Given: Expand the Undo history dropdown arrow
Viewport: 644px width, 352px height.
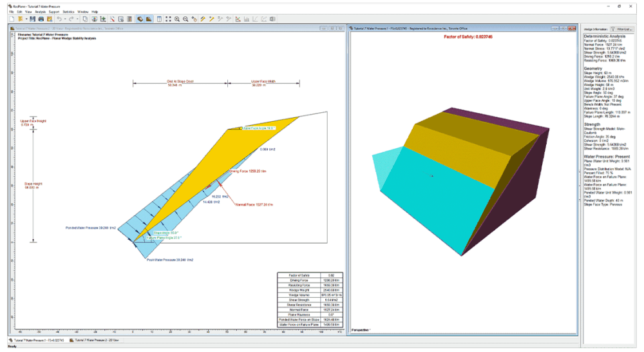Looking at the screenshot, I should [x=64, y=19].
